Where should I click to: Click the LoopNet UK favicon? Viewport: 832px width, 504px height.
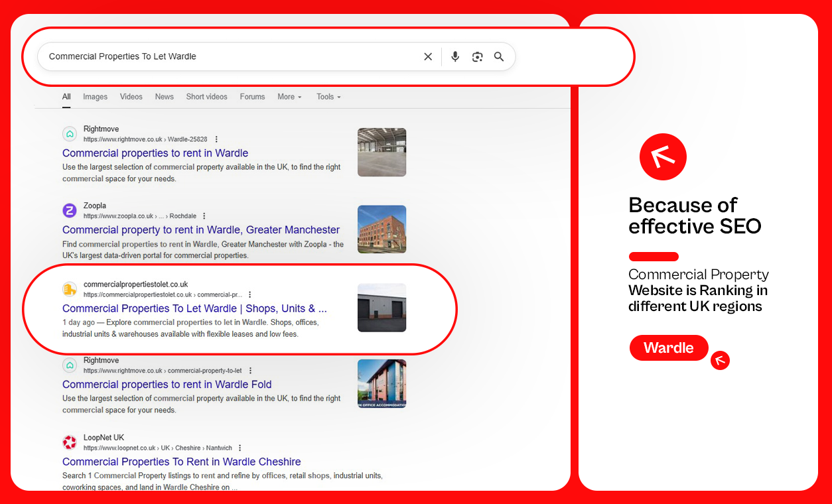click(70, 442)
